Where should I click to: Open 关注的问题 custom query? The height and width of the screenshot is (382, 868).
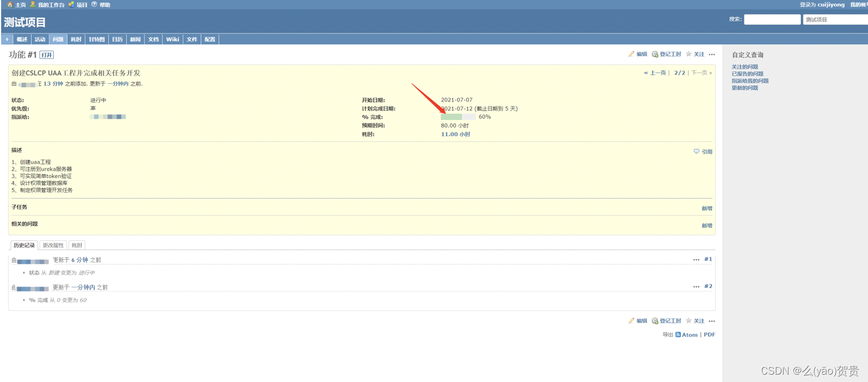point(744,67)
